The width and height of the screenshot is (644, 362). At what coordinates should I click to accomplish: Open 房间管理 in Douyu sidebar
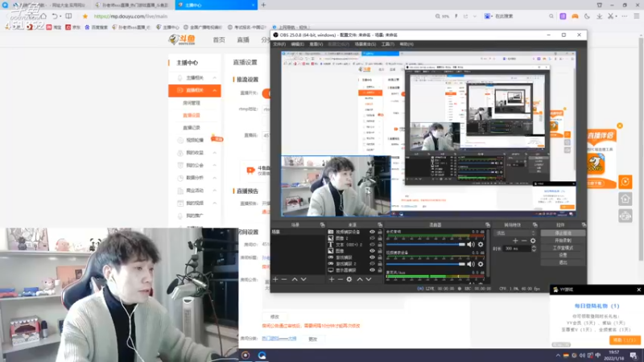tap(192, 103)
